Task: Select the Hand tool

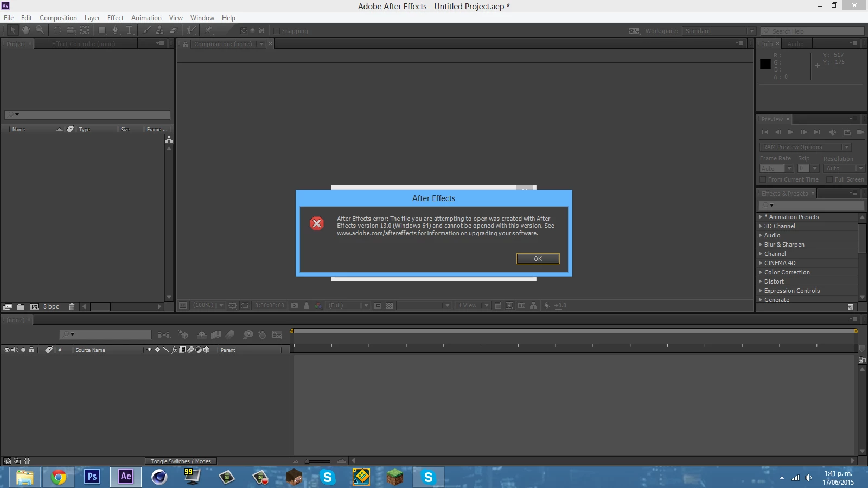Action: click(26, 30)
